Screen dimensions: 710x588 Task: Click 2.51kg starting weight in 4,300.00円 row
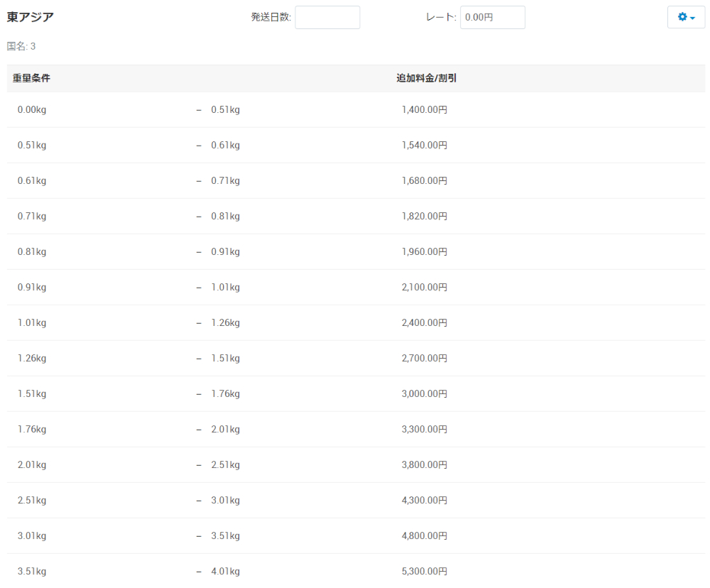coord(32,500)
